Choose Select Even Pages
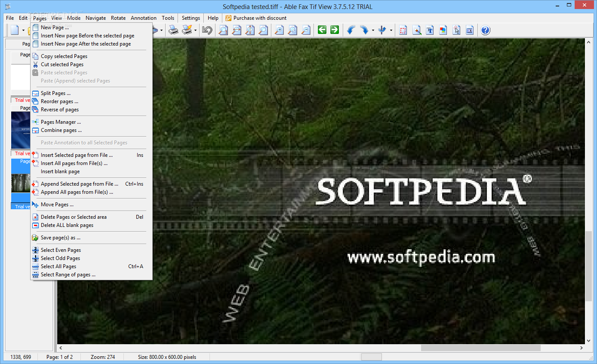This screenshot has height=364, width=597. pyautogui.click(x=91, y=250)
